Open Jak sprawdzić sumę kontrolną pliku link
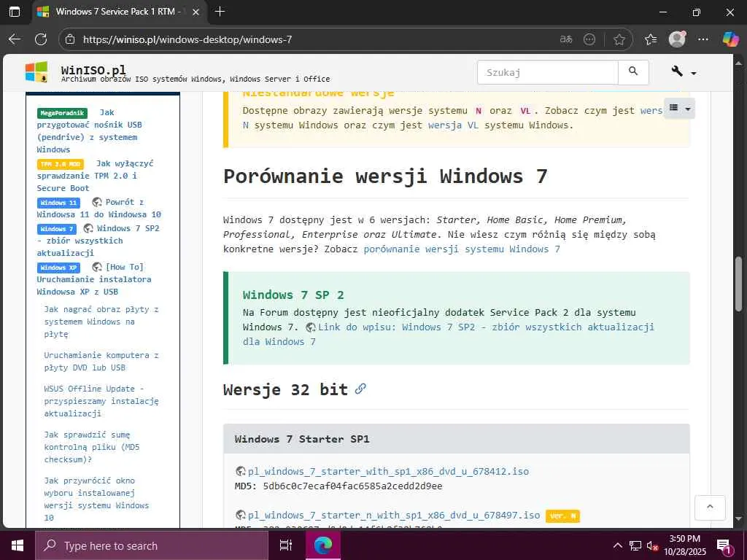Viewport: 747px width, 560px height. 92,447
